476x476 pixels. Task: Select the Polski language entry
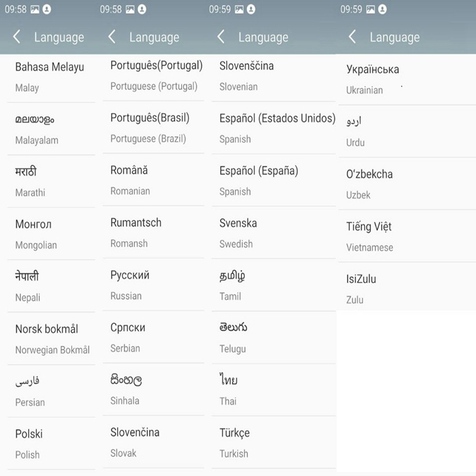(30, 443)
